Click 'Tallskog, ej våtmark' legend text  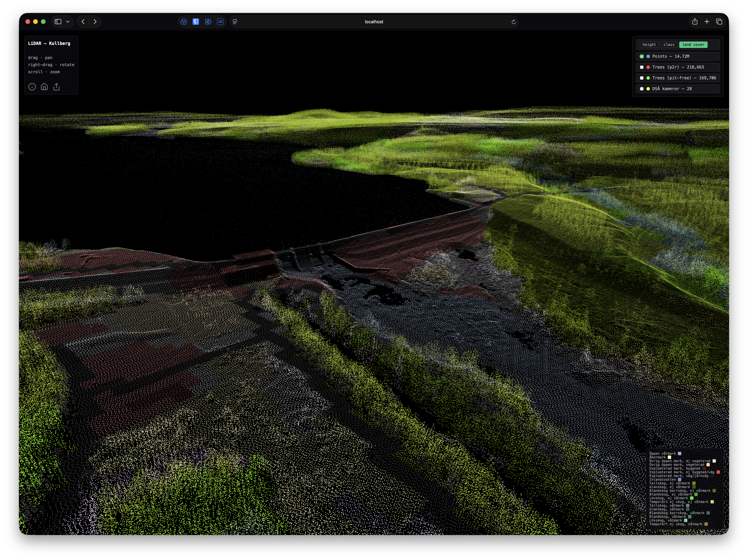pyautogui.click(x=670, y=483)
